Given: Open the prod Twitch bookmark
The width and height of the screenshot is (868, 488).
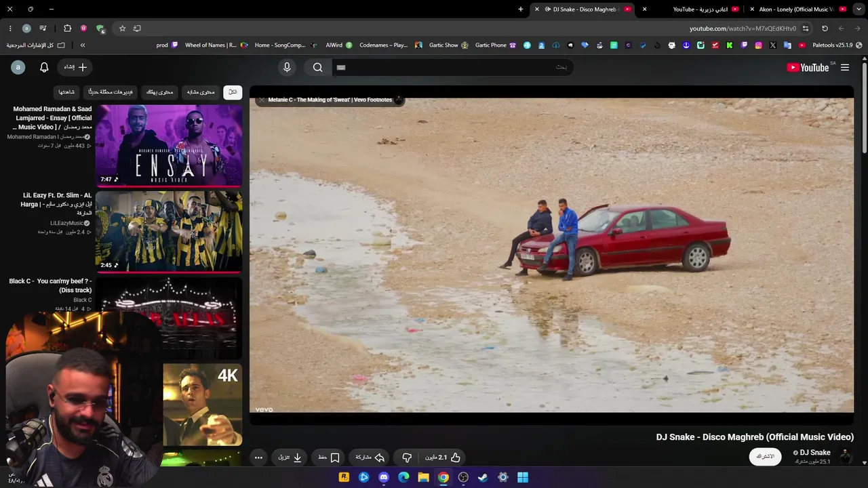Looking at the screenshot, I should pyautogui.click(x=167, y=45).
